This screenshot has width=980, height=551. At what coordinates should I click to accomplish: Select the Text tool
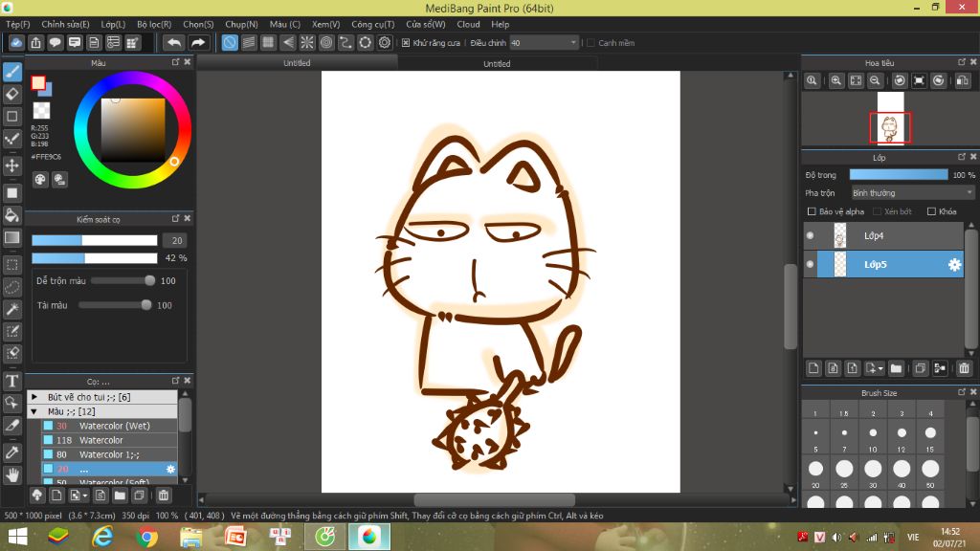pos(12,381)
